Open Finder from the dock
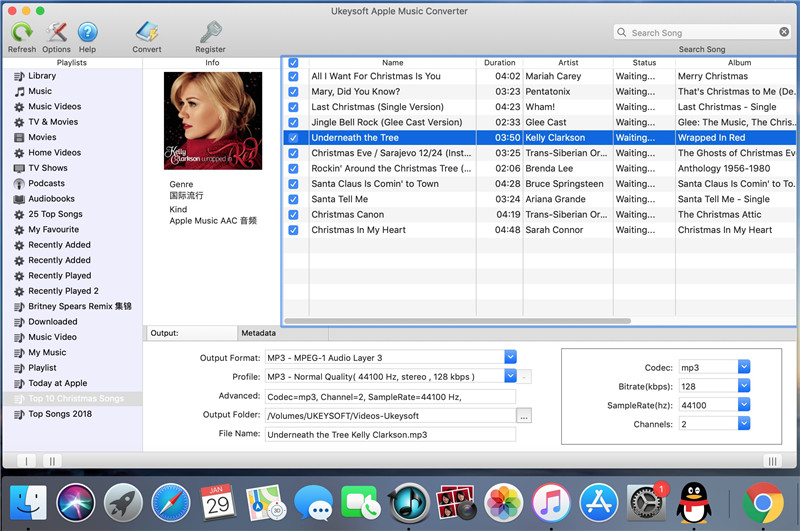 point(28,503)
